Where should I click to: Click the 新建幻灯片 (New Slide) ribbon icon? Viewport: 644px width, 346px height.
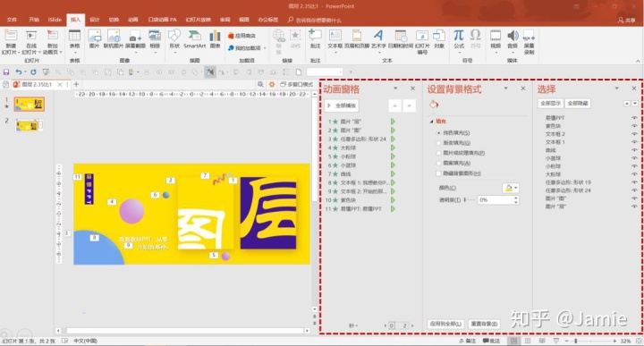click(x=11, y=36)
